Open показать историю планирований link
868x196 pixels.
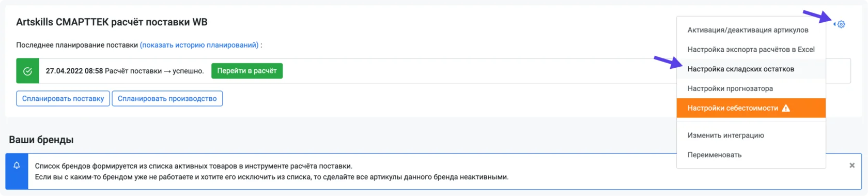pos(199,45)
